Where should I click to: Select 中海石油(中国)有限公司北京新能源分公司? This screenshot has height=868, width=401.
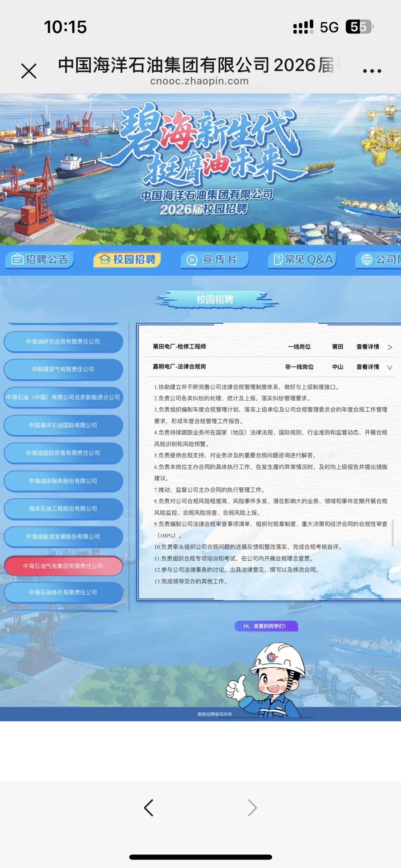point(63,397)
